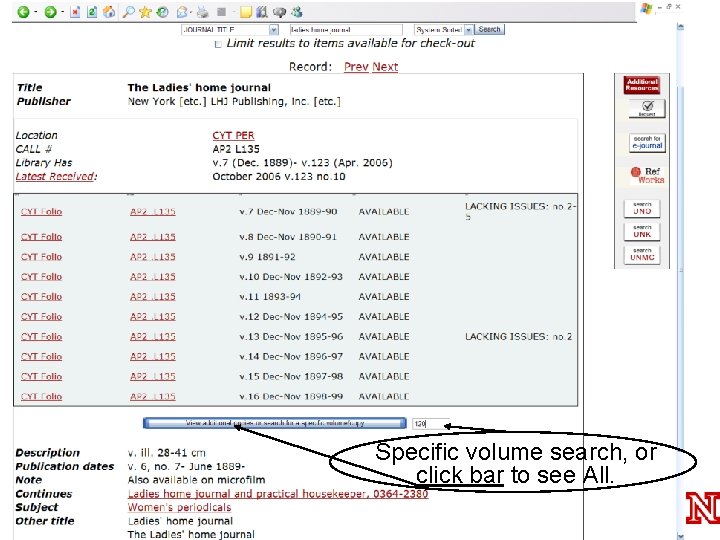Click search for e-journal button
720x540 pixels.
[647, 142]
